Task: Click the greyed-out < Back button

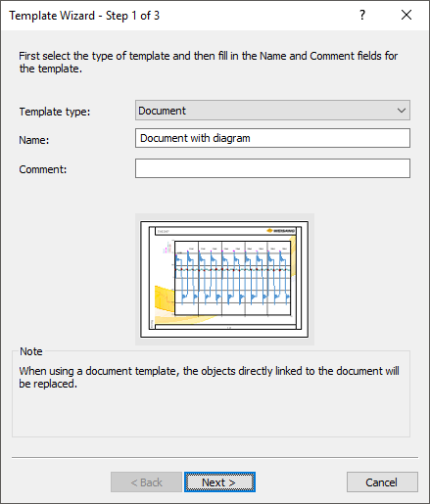Action: 146,482
